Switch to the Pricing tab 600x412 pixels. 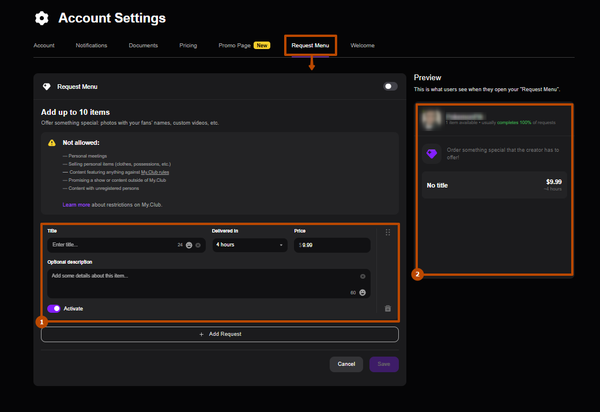[188, 45]
